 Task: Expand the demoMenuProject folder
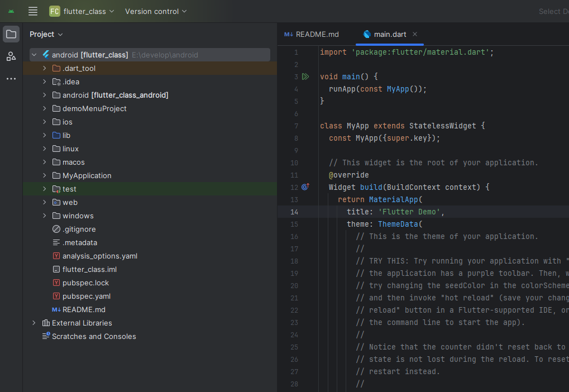coord(44,108)
